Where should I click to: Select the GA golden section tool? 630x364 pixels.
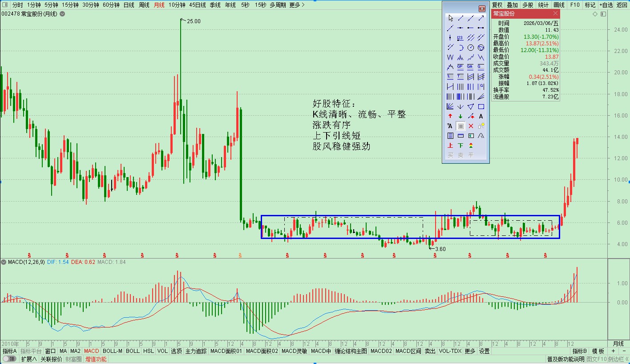pos(471,67)
